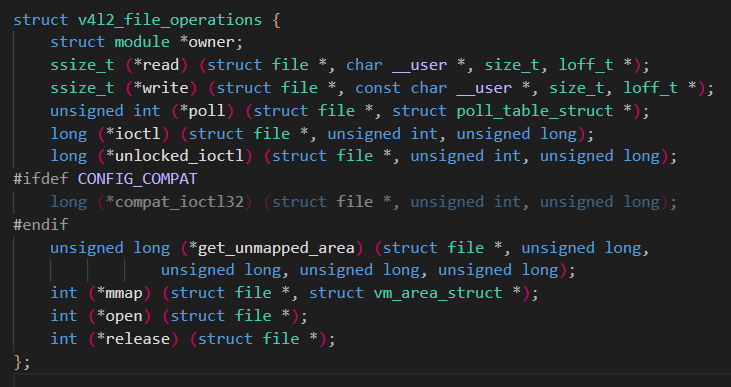Click the CONFIG_COMPAT macro
The height and width of the screenshot is (387, 731).
click(138, 179)
